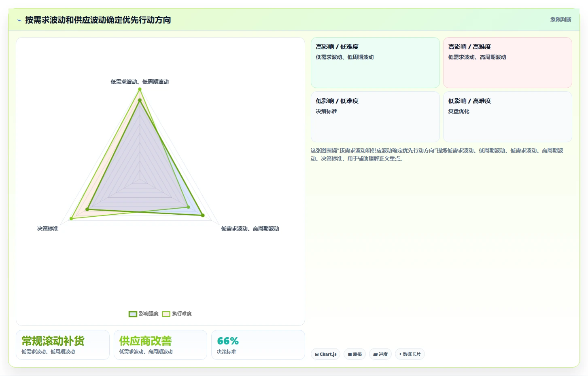Select the 常规滚动补货 summary card

coord(63,345)
